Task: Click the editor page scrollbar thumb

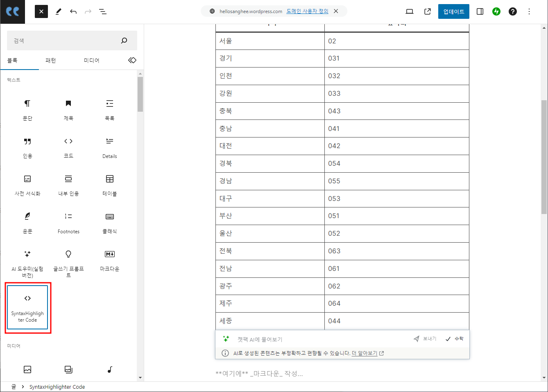Action: pos(544,157)
